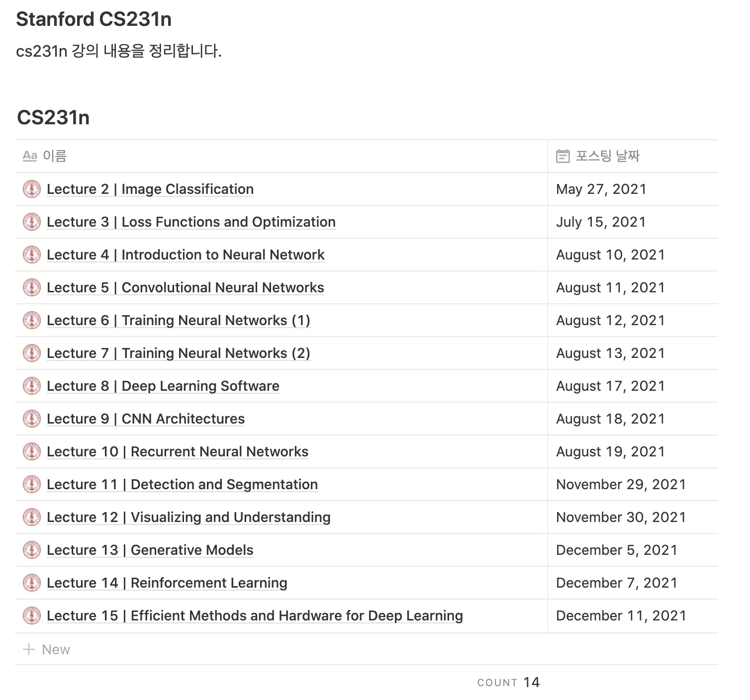Open the COUNT 14 calculation menu
This screenshot has height=700, width=750.
click(x=508, y=682)
